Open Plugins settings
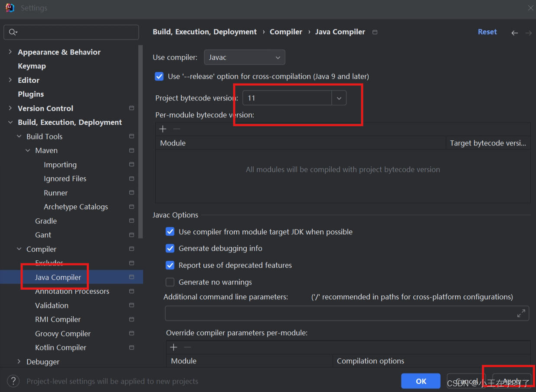 (31, 94)
